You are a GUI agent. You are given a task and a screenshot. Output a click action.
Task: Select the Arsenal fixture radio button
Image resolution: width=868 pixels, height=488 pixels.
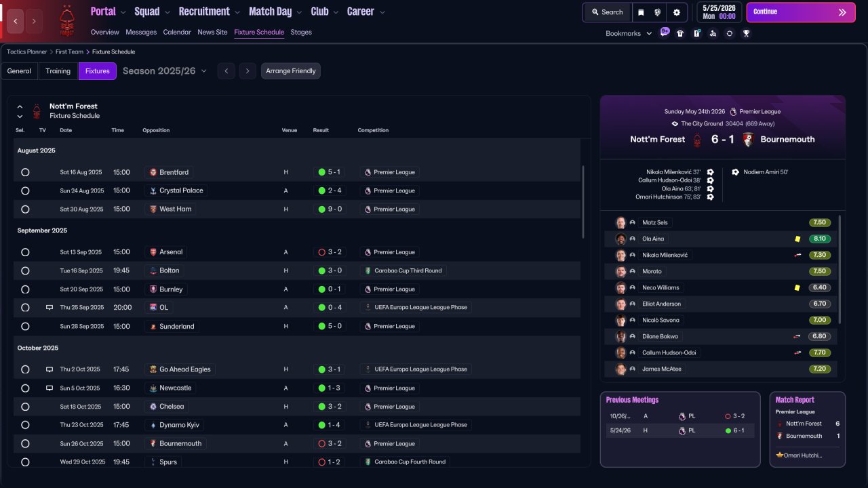25,252
